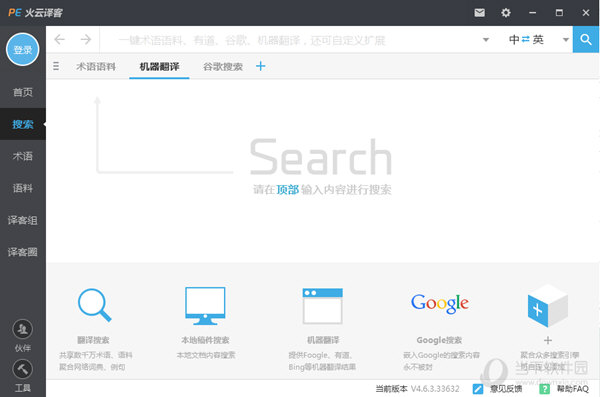Swap languages via the 中⇄英 switch

tap(526, 39)
